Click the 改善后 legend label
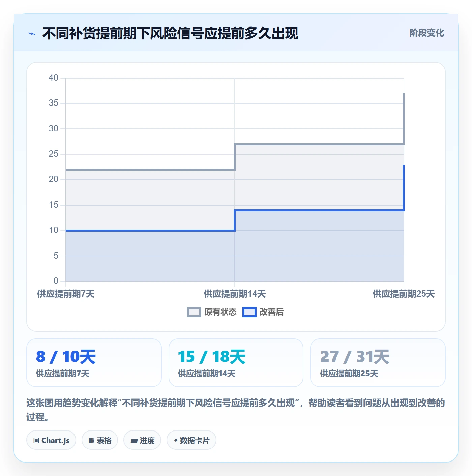 pos(271,312)
